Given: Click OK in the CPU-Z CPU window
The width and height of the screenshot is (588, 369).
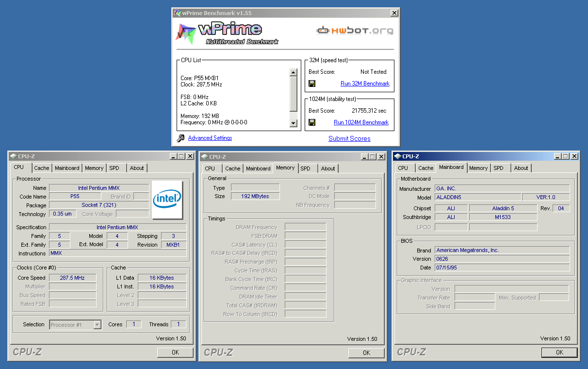Looking at the screenshot, I should pyautogui.click(x=175, y=352).
